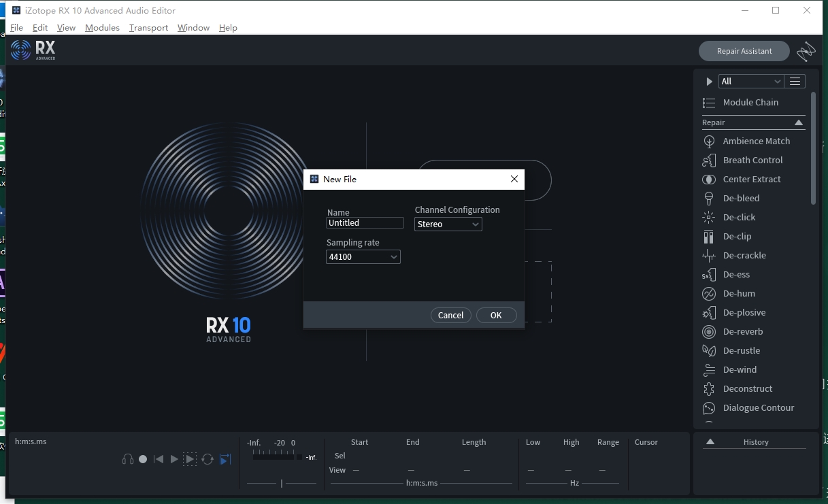Click the Record button in transport
Screen dimensions: 828x504
pyautogui.click(x=143, y=459)
